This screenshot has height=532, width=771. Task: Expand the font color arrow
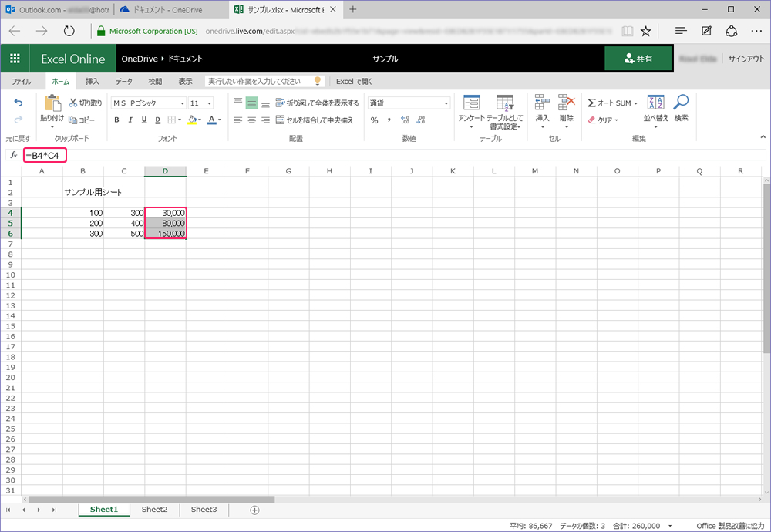tap(220, 120)
